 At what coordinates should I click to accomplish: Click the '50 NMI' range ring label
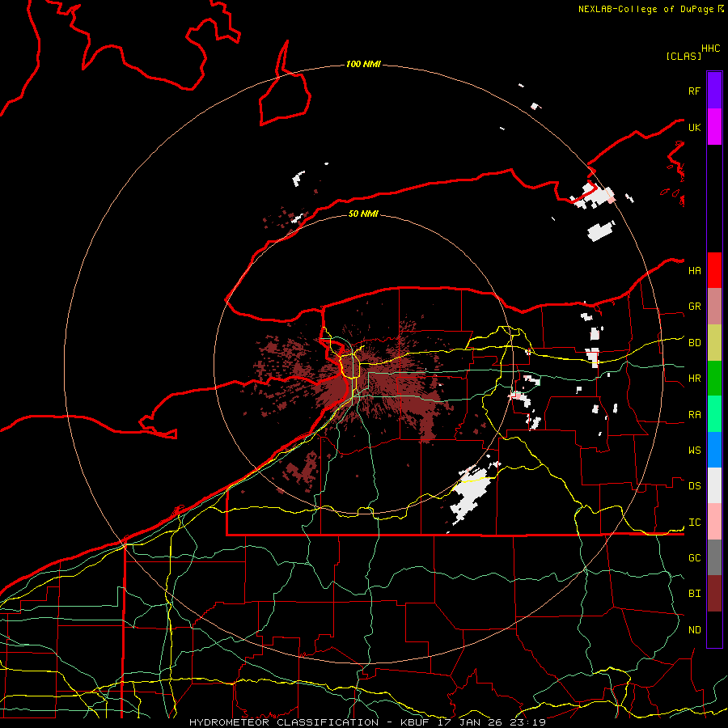click(x=363, y=214)
